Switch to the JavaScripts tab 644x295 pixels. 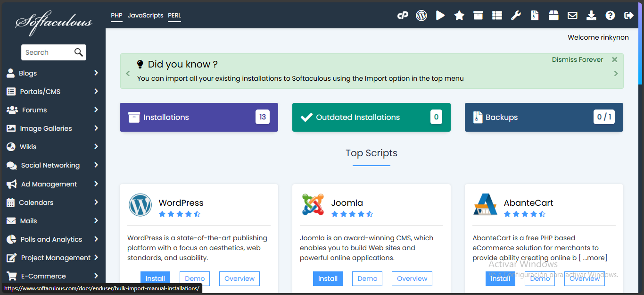pyautogui.click(x=145, y=16)
